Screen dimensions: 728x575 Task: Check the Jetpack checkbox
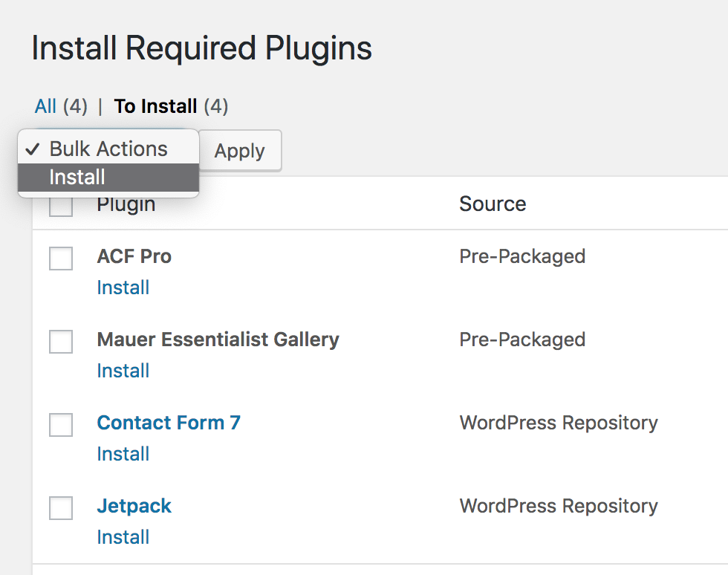(x=61, y=507)
